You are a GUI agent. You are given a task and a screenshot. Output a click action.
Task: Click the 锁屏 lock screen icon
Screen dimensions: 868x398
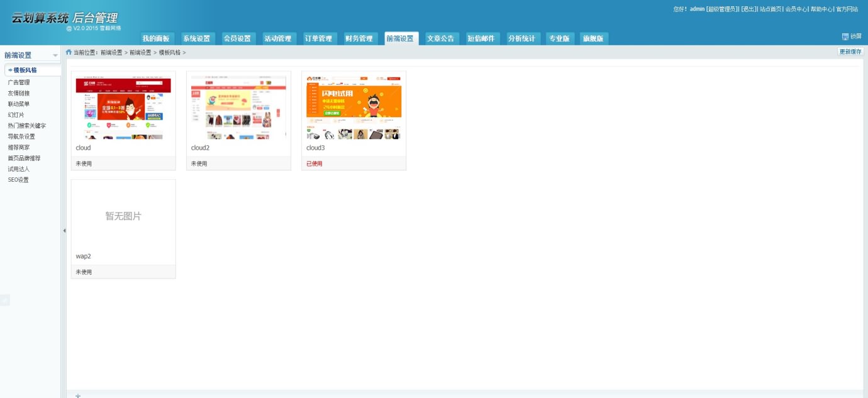[845, 36]
